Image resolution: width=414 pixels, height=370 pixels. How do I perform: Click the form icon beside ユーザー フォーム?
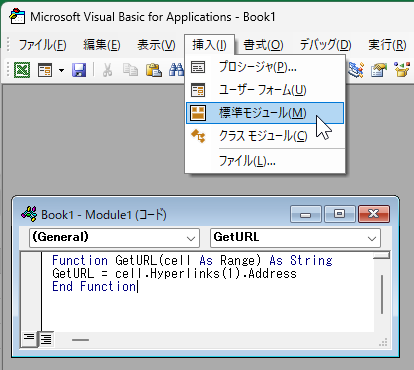198,90
